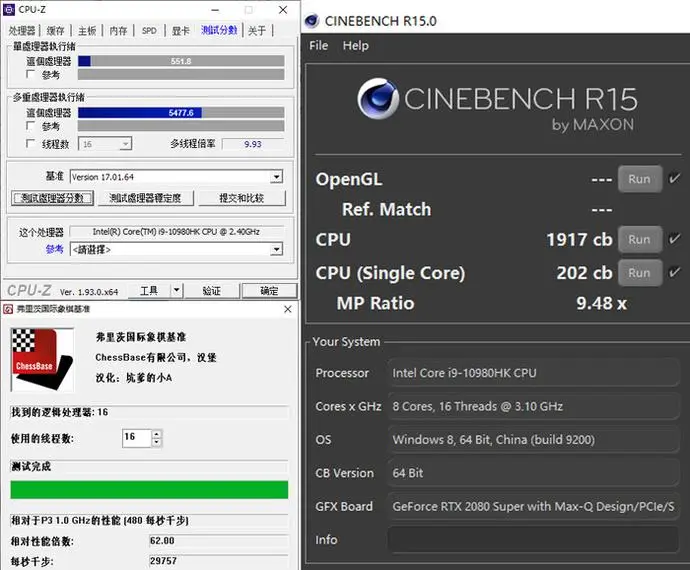Click the 确定 OK button in CPU-Z
This screenshot has height=570, width=690.
pos(269,290)
